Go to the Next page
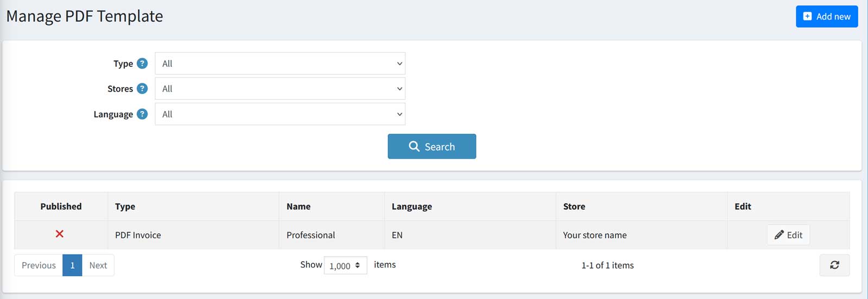Image resolution: width=868 pixels, height=299 pixels. 98,265
